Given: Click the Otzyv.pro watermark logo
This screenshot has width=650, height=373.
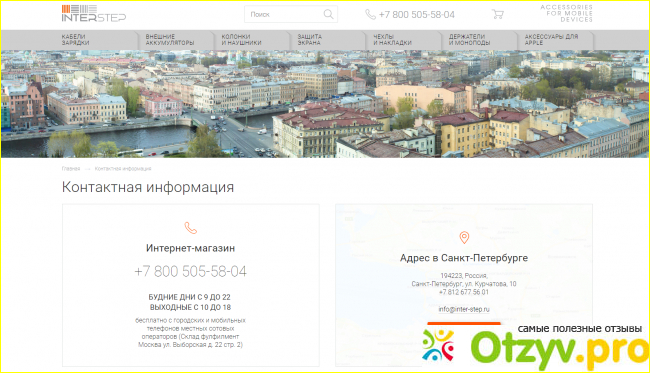Looking at the screenshot, I should (535, 347).
